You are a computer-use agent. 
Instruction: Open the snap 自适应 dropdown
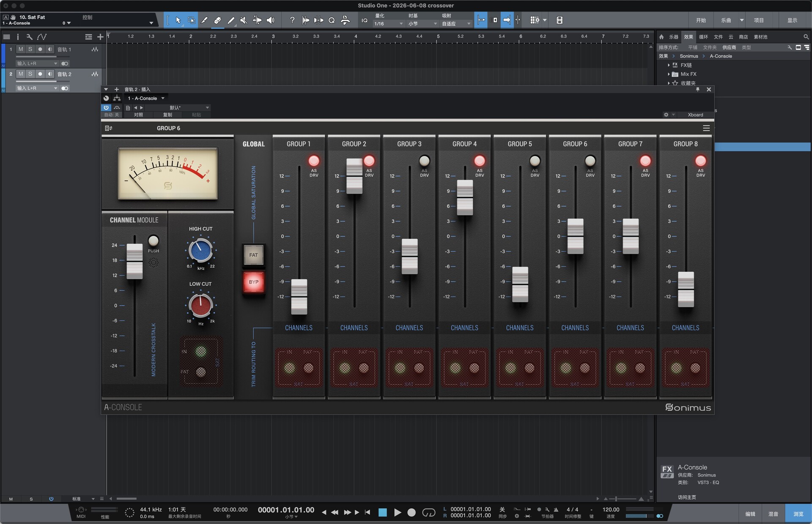[x=456, y=24]
